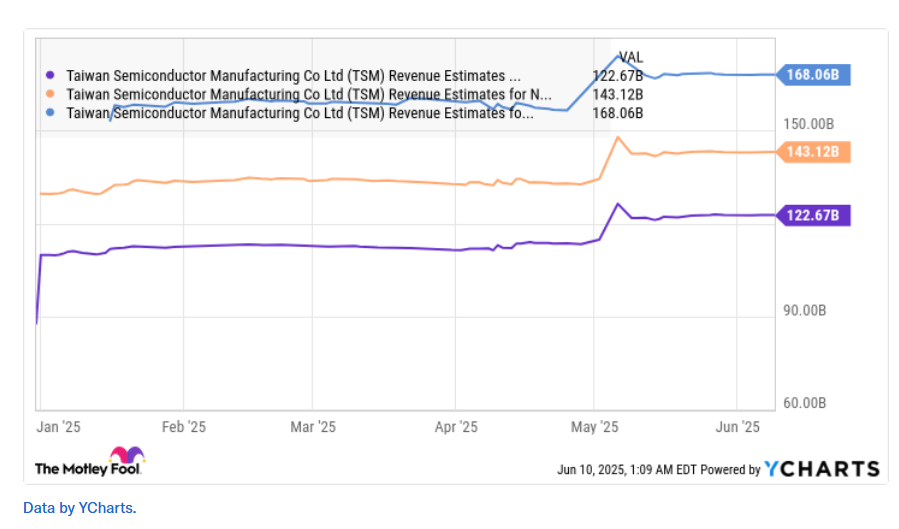This screenshot has width=899, height=529.
Task: Click the purple legend dot for TSM estimates
Action: click(x=50, y=75)
